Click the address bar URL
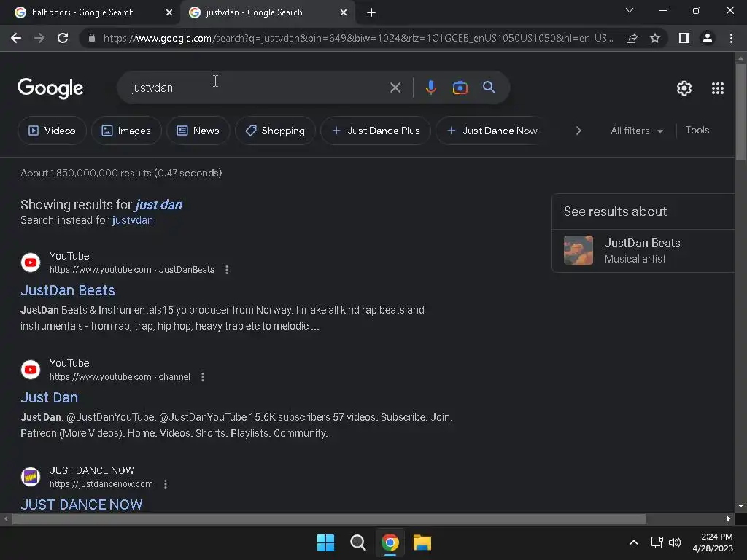 (x=358, y=38)
